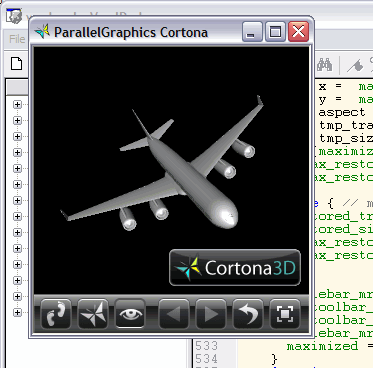Image resolution: width=373 pixels, height=368 pixels.
Task: Click line number 534 in the editor gutter
Action: pos(206,359)
